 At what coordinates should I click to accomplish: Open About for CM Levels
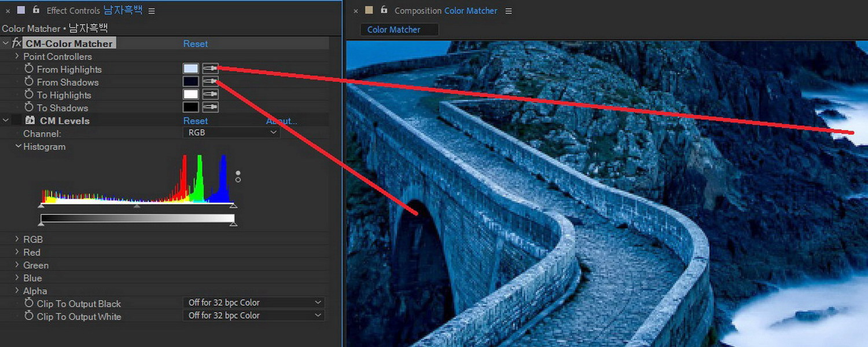tap(282, 120)
